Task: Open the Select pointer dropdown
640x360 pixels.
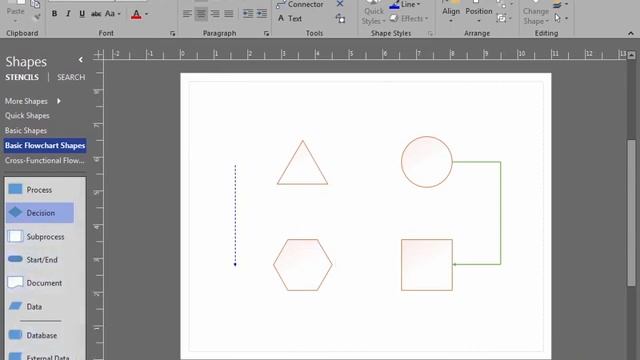Action: point(561,18)
